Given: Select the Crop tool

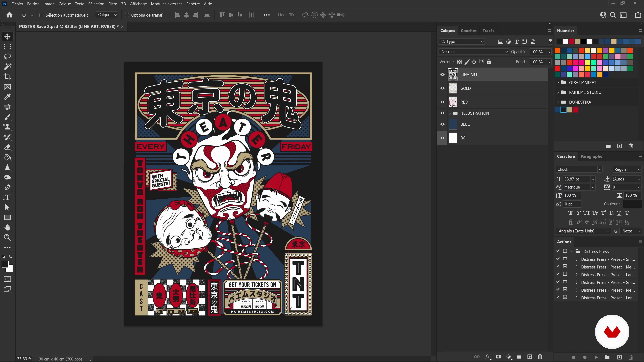Looking at the screenshot, I should pyautogui.click(x=8, y=77).
